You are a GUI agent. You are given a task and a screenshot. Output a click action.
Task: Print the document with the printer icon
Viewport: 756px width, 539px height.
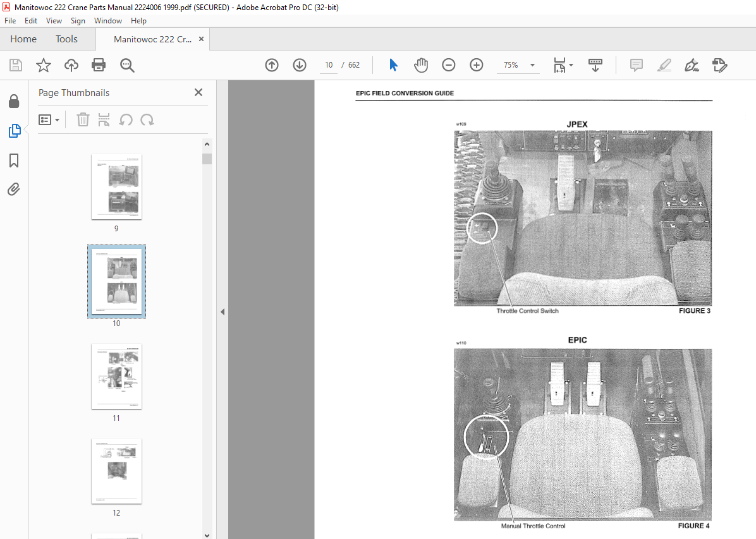[x=99, y=65]
